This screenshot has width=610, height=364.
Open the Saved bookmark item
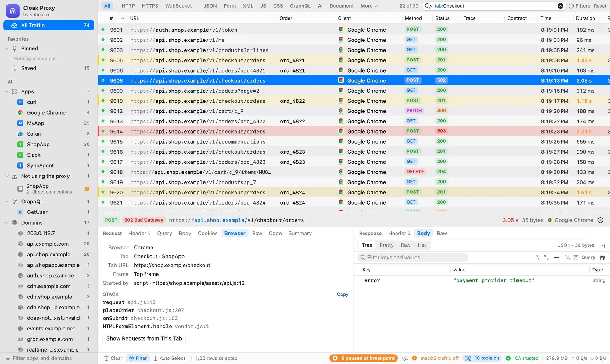pos(48,68)
